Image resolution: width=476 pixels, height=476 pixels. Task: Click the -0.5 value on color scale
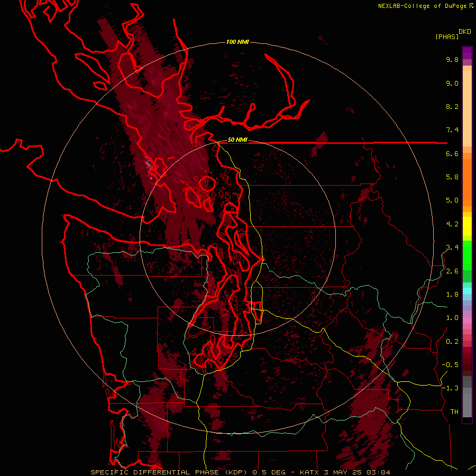(450, 365)
